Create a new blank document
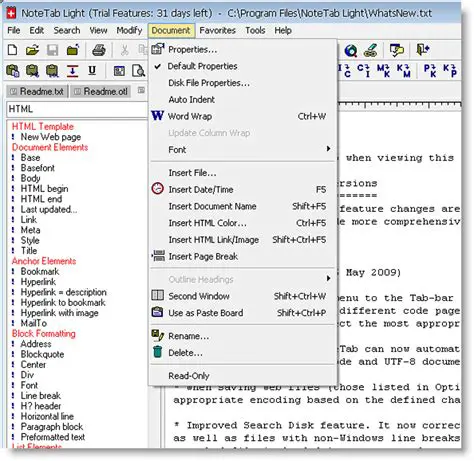474x461 pixels. pyautogui.click(x=12, y=50)
